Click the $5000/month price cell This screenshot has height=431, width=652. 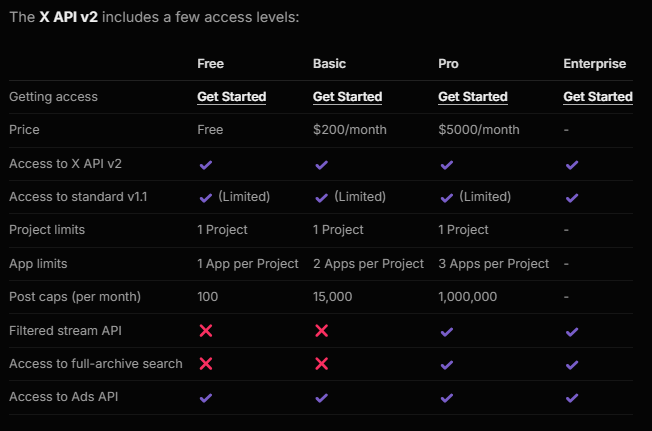click(479, 130)
